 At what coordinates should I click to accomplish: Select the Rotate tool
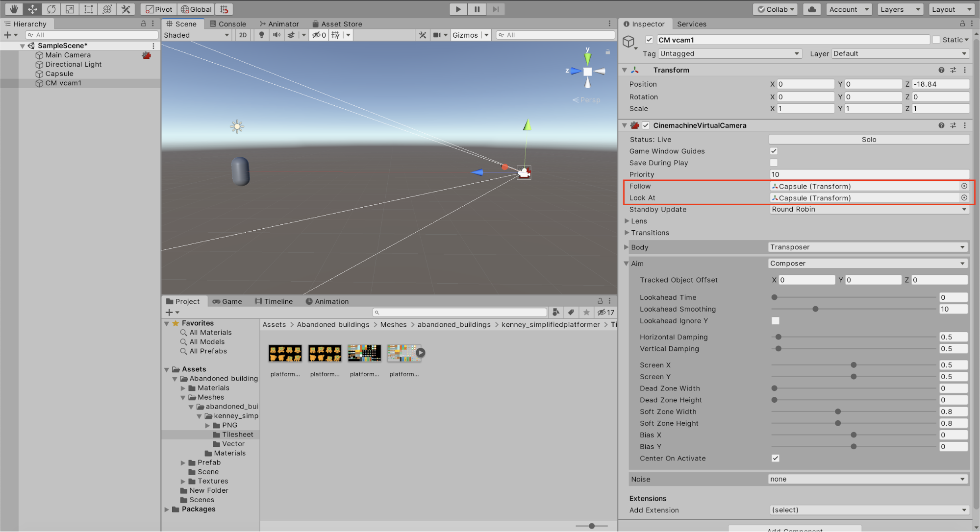click(51, 9)
